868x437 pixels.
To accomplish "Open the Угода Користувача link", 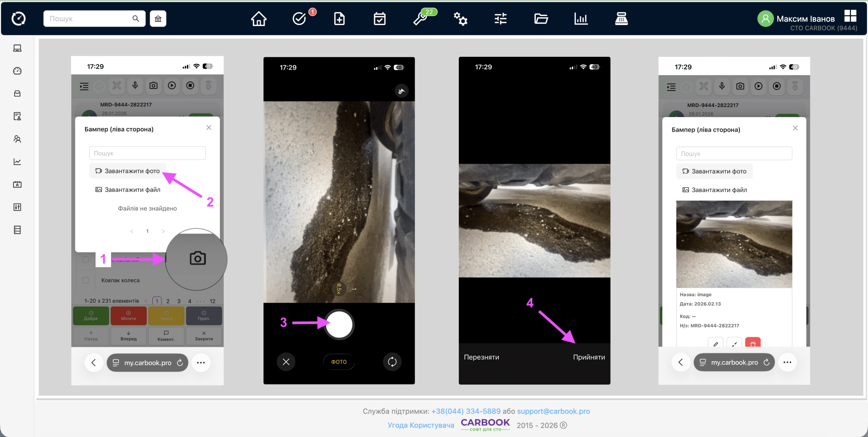I will (x=421, y=425).
